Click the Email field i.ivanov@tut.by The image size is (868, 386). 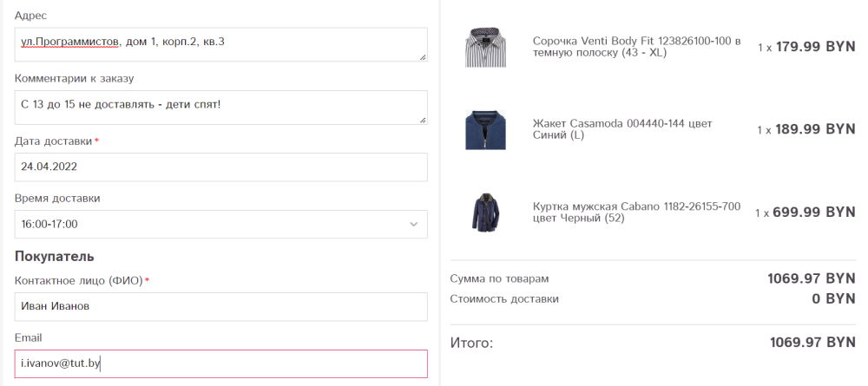(220, 363)
